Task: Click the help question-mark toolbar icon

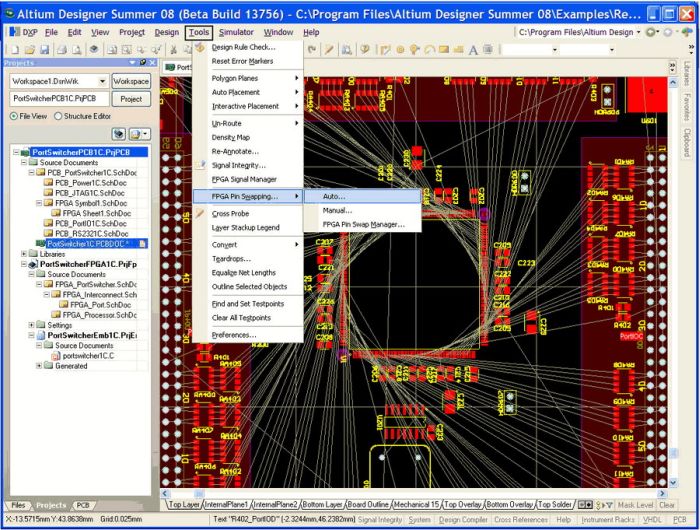Action: pyautogui.click(x=365, y=50)
